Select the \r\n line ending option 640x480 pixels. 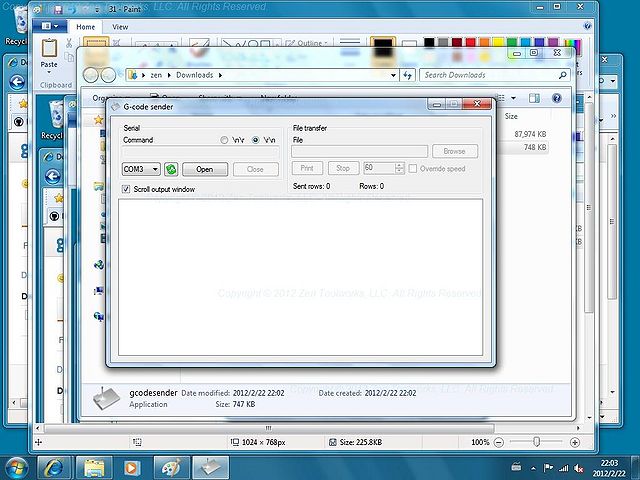click(x=256, y=140)
